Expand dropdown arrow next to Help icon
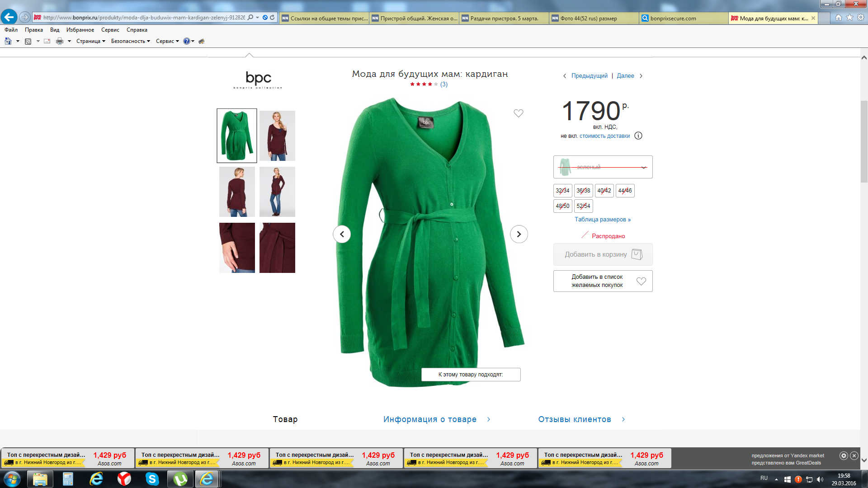The width and height of the screenshot is (868, 488). [193, 41]
